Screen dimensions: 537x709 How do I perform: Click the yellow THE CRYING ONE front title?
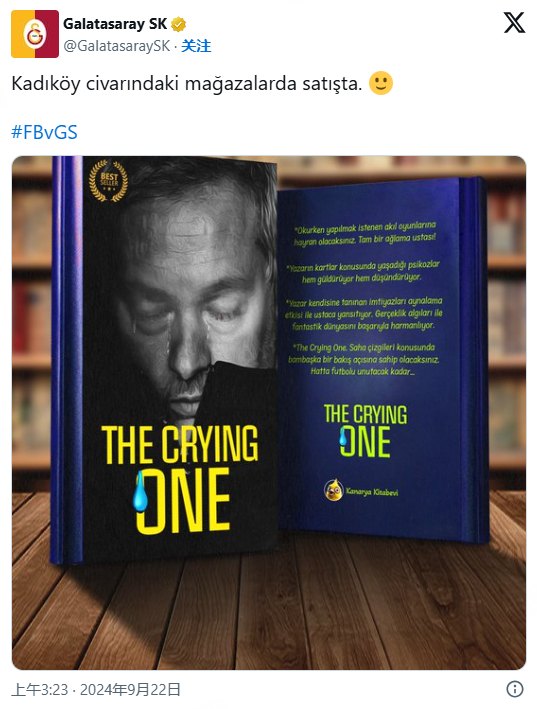coord(180,478)
